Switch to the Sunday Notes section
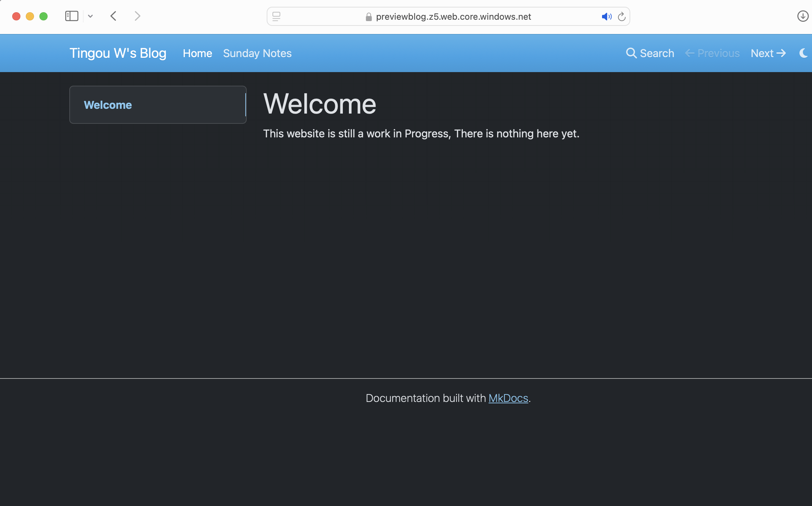This screenshot has height=506, width=812. point(257,53)
